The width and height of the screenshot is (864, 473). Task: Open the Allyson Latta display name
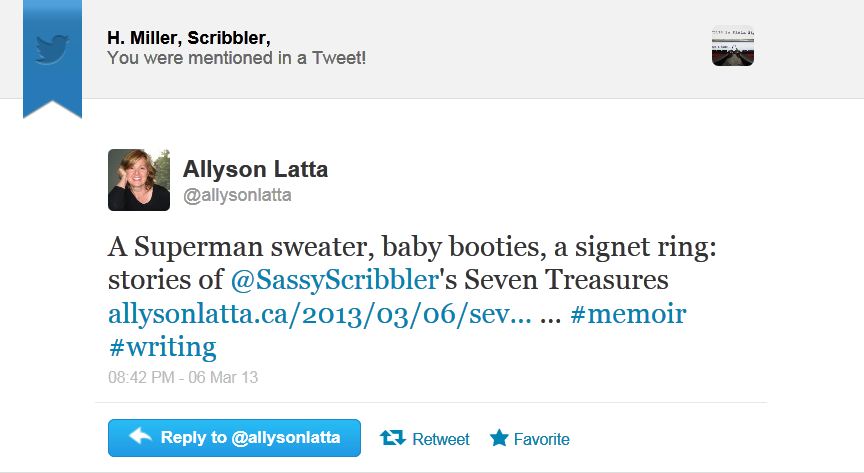255,170
